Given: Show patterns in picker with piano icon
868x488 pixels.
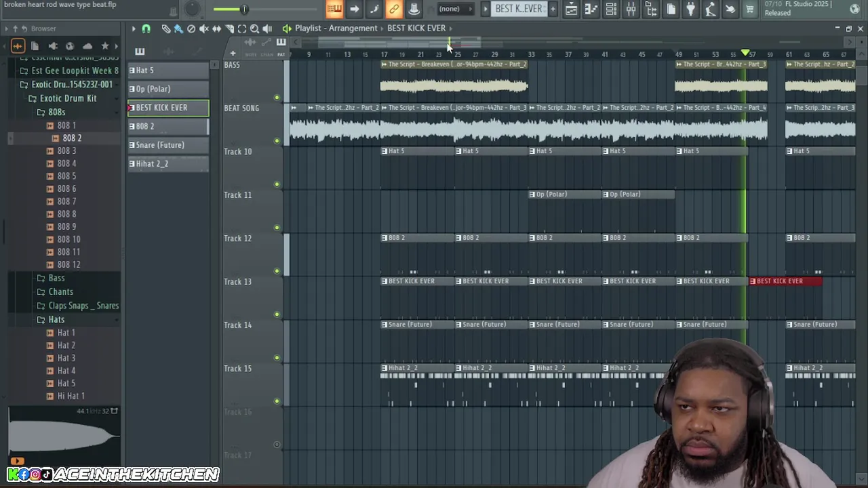Looking at the screenshot, I should pyautogui.click(x=140, y=52).
